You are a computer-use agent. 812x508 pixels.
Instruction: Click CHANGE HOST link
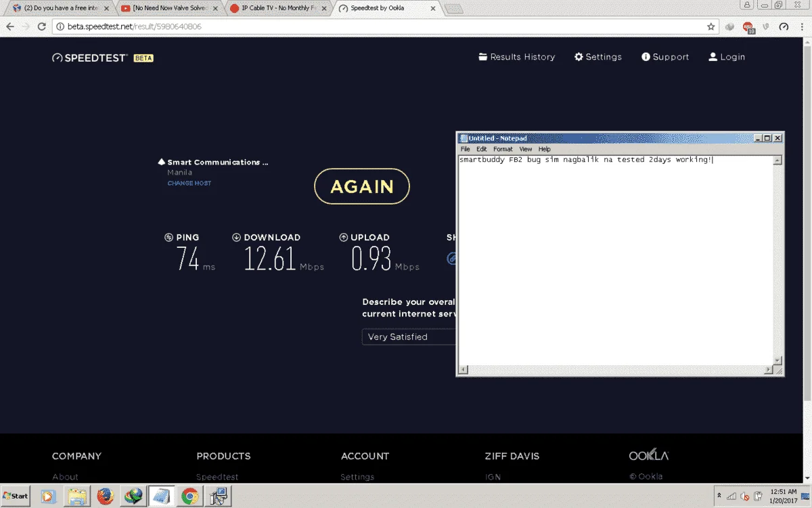(189, 183)
